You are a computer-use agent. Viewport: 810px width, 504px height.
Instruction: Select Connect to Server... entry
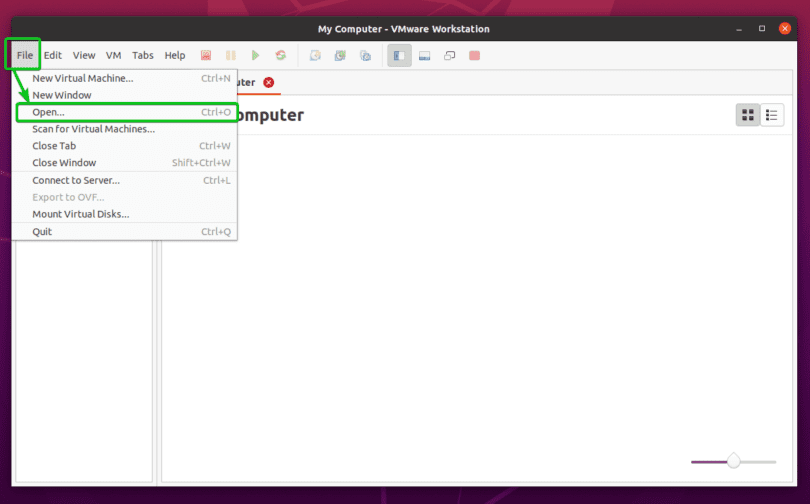pos(124,180)
